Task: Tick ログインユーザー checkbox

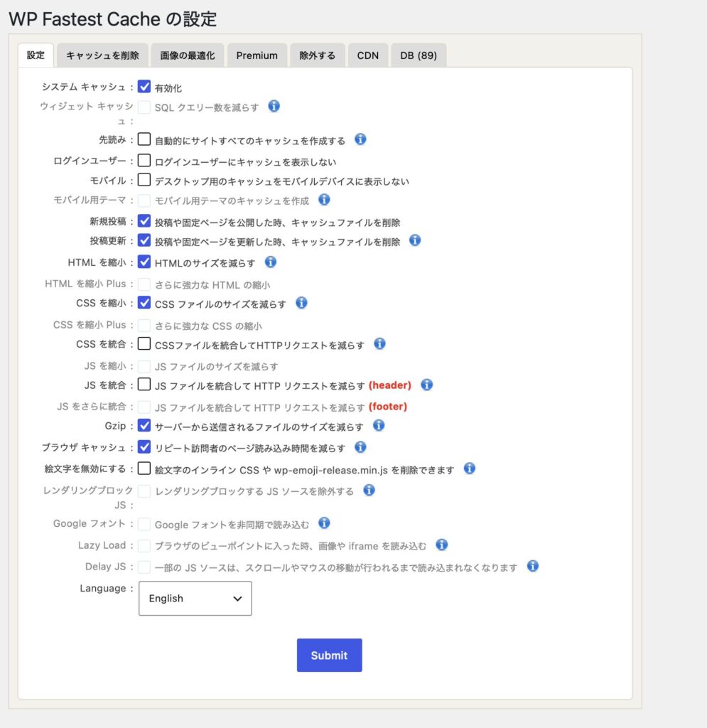Action: point(144,160)
